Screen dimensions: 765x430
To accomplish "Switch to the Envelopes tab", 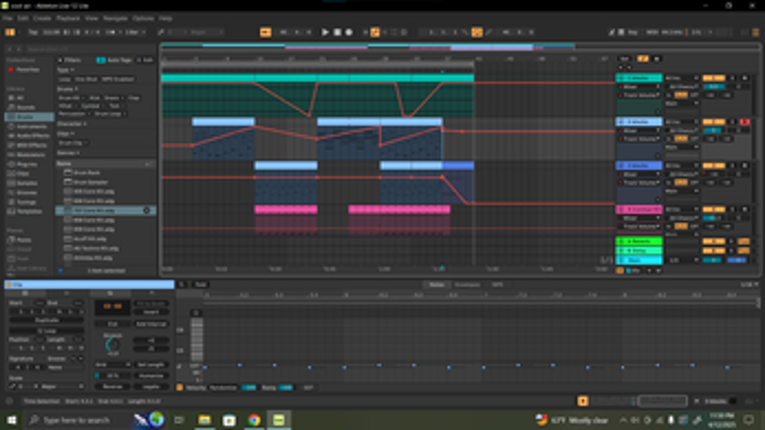I will (467, 285).
